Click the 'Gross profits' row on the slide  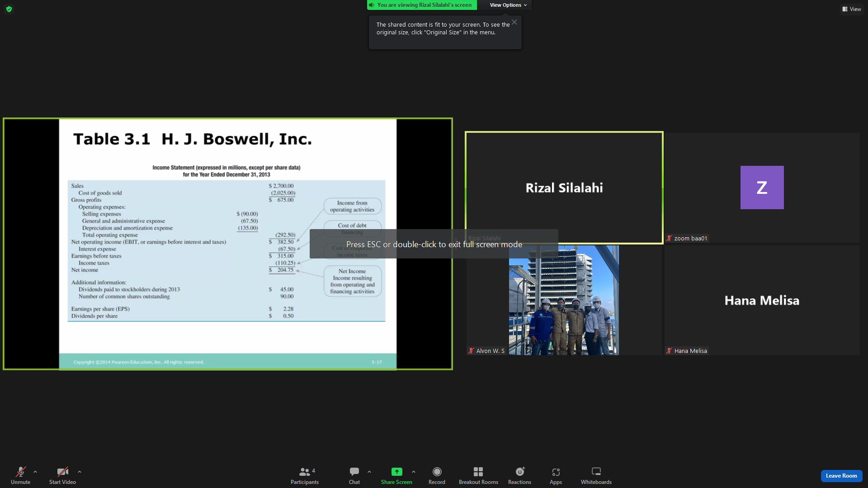click(x=182, y=200)
